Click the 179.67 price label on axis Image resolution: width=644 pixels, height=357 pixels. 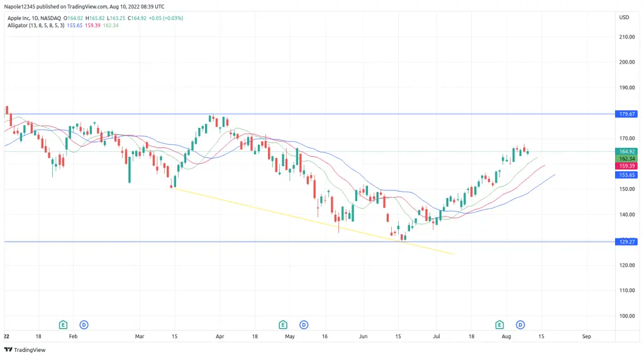tap(626, 114)
